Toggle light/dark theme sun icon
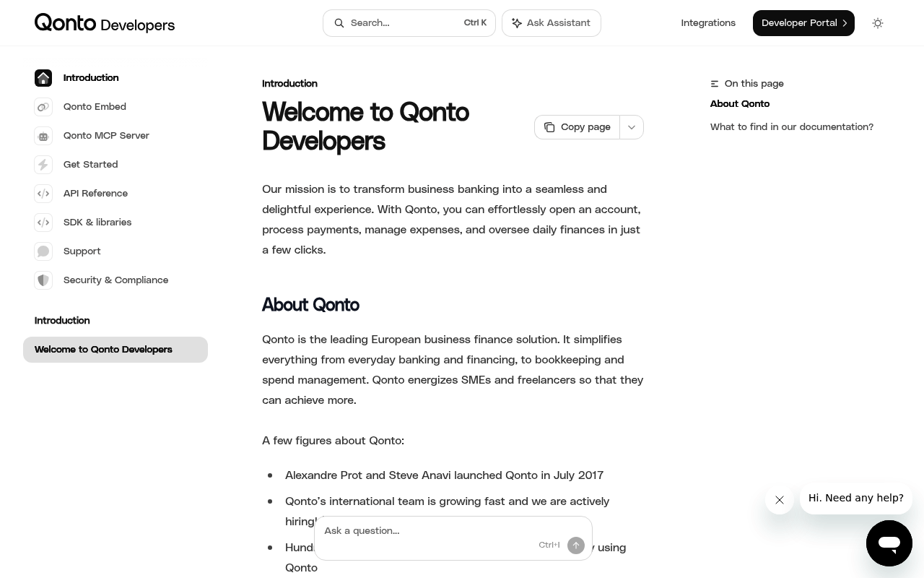Viewport: 924px width, 578px height. click(878, 23)
